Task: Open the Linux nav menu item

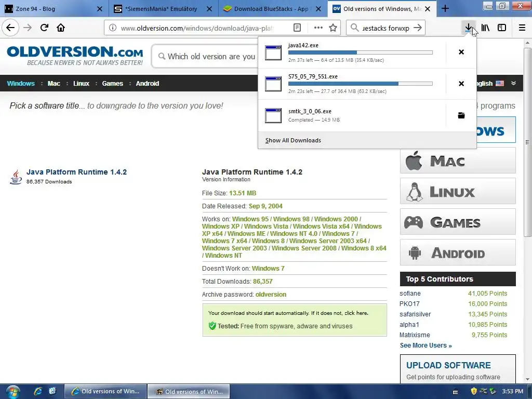Action: 81,84
